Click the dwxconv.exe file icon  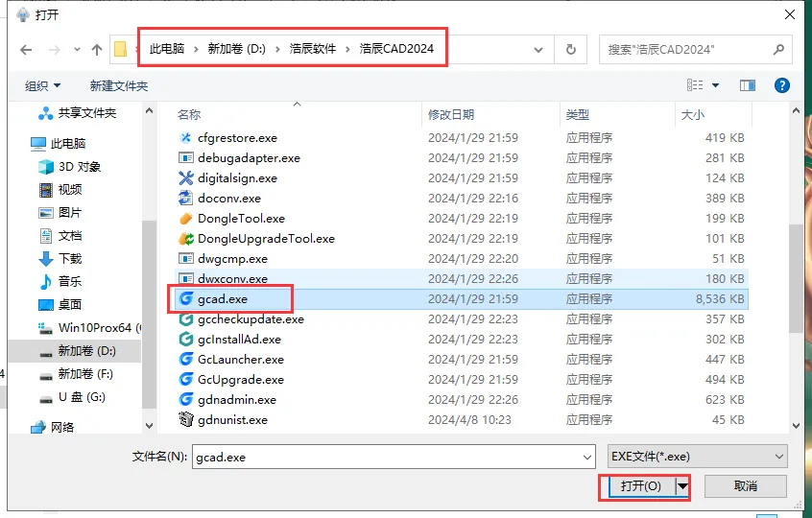pyautogui.click(x=185, y=279)
